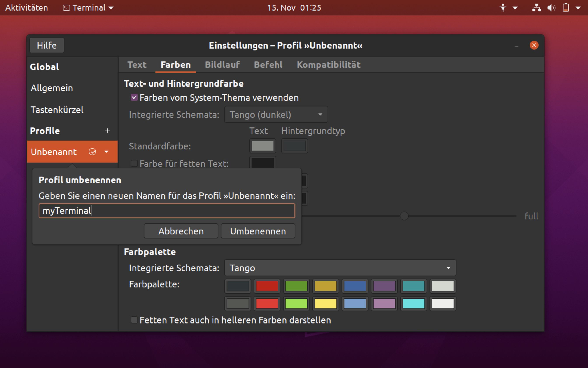
Task: Pick the bright red palette swatch
Action: click(267, 304)
